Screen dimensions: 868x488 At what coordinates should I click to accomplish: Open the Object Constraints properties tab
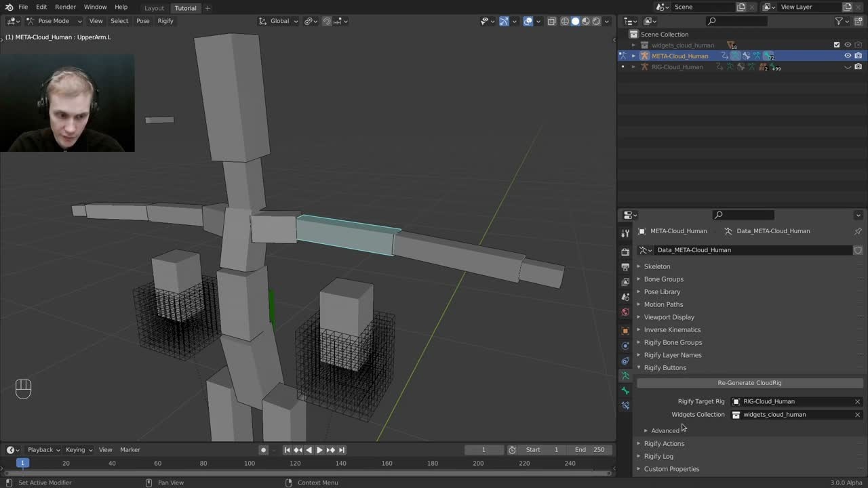[625, 361]
